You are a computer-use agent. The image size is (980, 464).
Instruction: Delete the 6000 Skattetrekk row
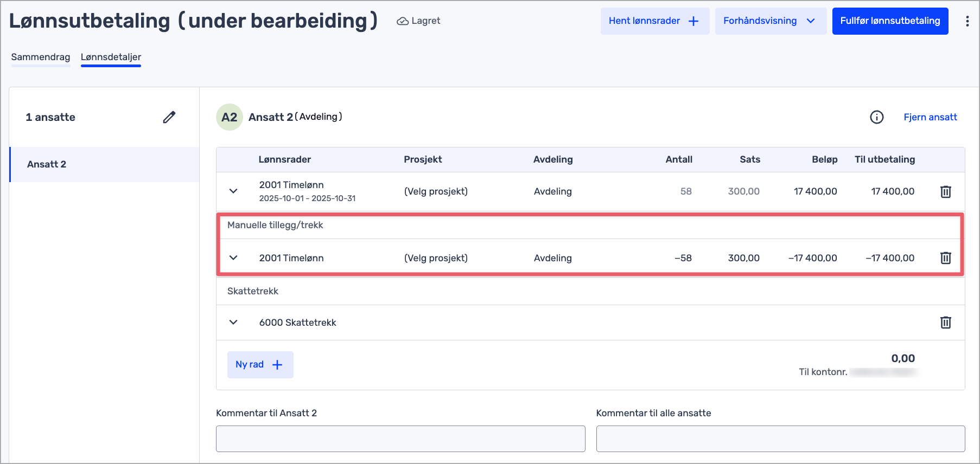click(945, 323)
